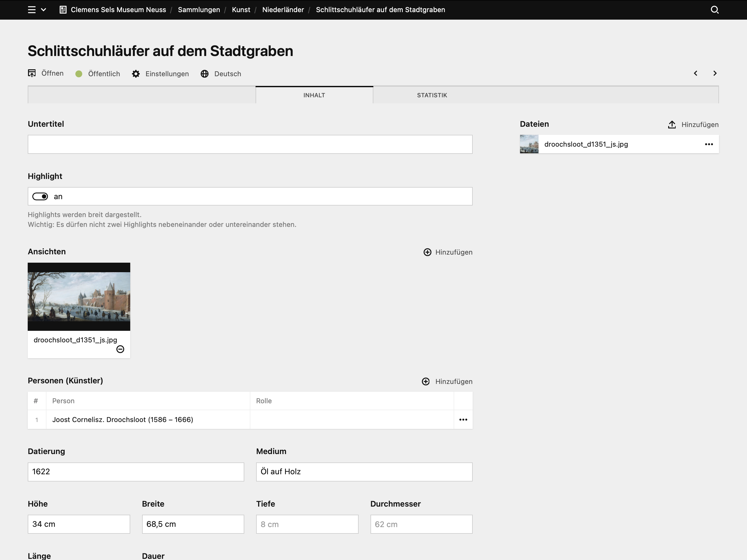The height and width of the screenshot is (560, 747).
Task: Expand the dropdown next to the hamburger menu
Action: click(43, 10)
